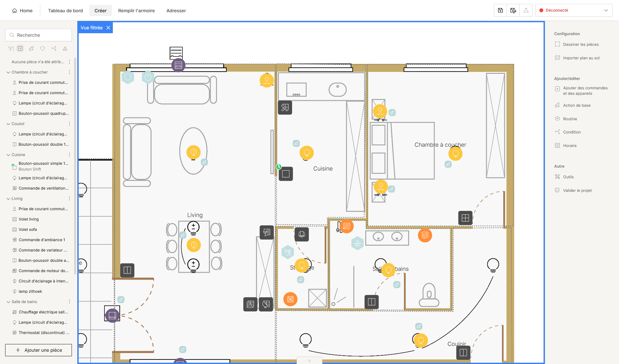Collapse the Couloir room group
Screen dimensions: 619x364
pyautogui.click(x=8, y=124)
